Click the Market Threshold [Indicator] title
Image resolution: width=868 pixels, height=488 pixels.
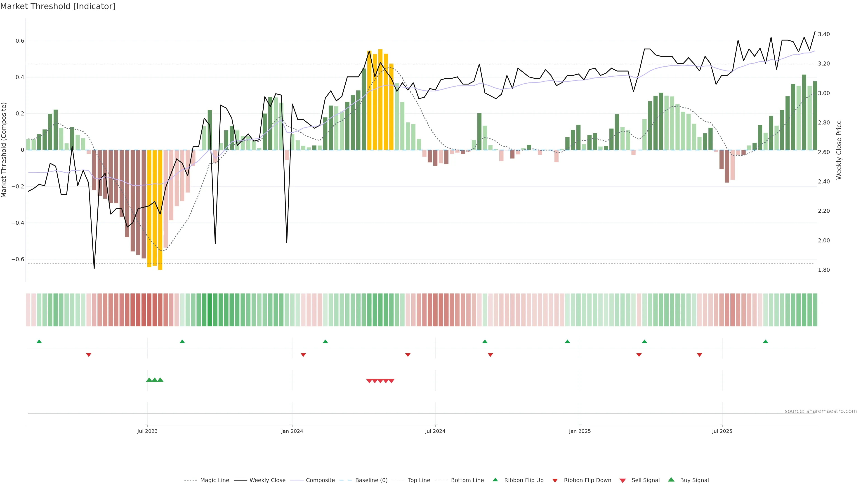click(x=58, y=6)
